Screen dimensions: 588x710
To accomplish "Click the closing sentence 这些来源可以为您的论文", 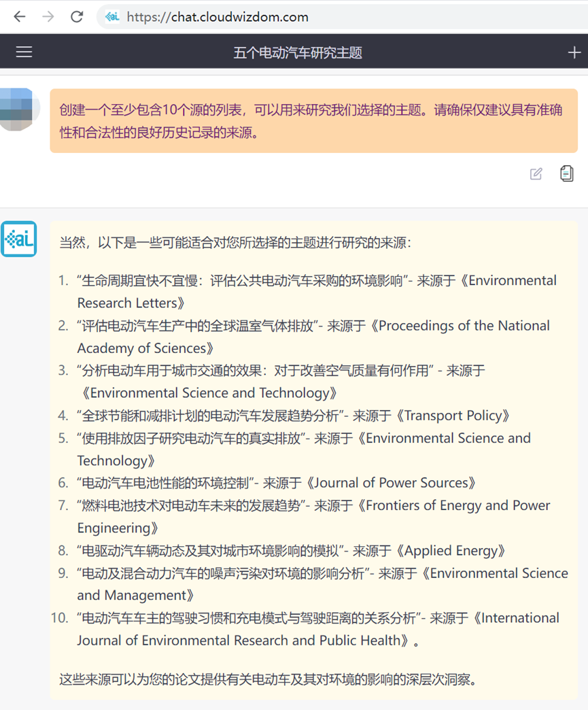I will (268, 679).
